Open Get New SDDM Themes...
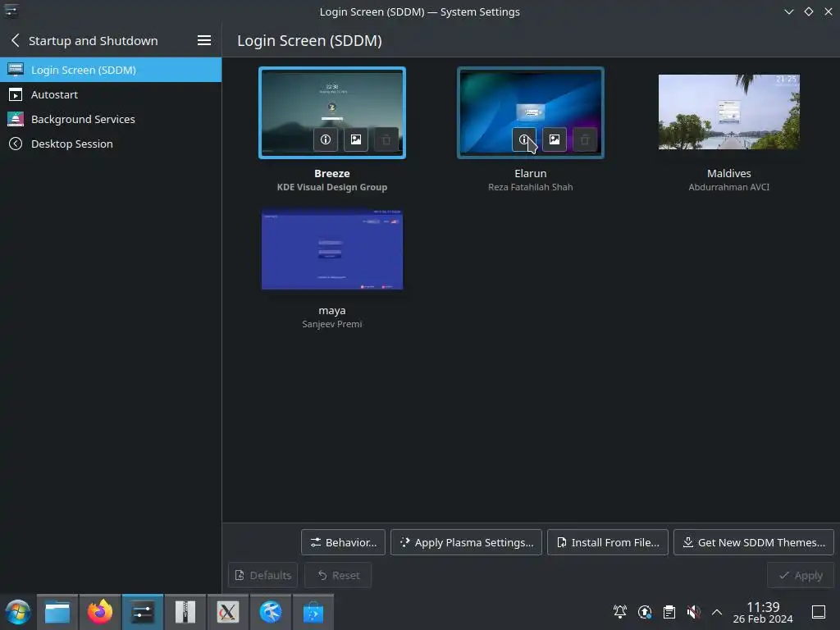 coord(753,542)
